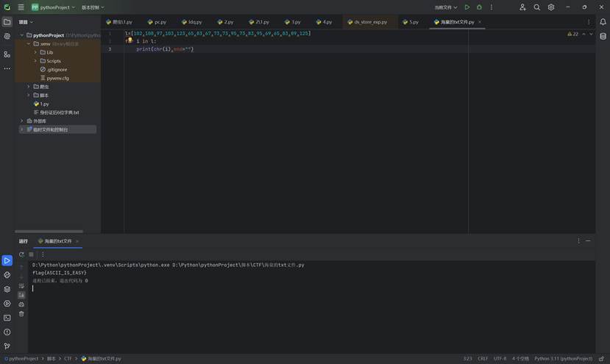Open the Run tool window button
The height and width of the screenshot is (364, 610).
click(7, 260)
